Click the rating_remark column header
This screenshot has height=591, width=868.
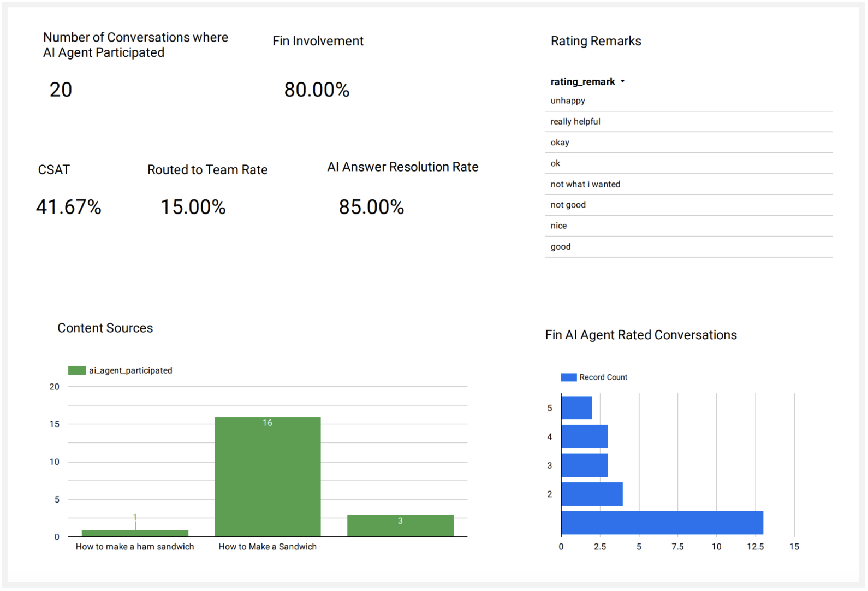pos(582,82)
